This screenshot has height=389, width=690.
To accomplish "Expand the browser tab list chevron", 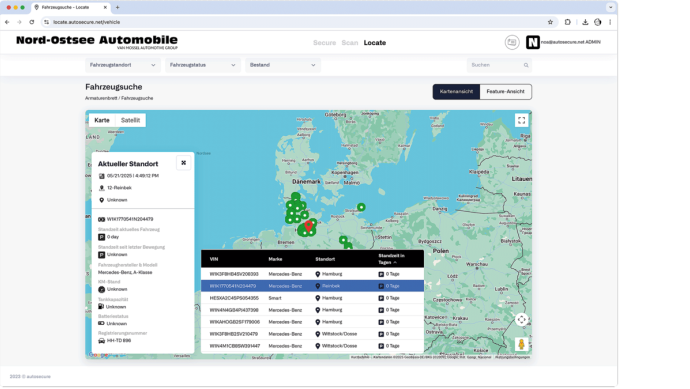I will [610, 7].
